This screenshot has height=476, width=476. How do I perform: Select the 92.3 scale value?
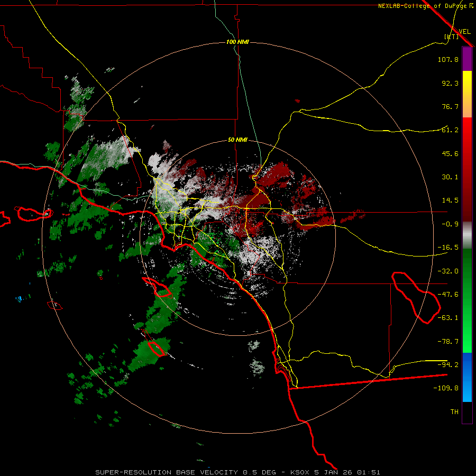click(x=450, y=83)
